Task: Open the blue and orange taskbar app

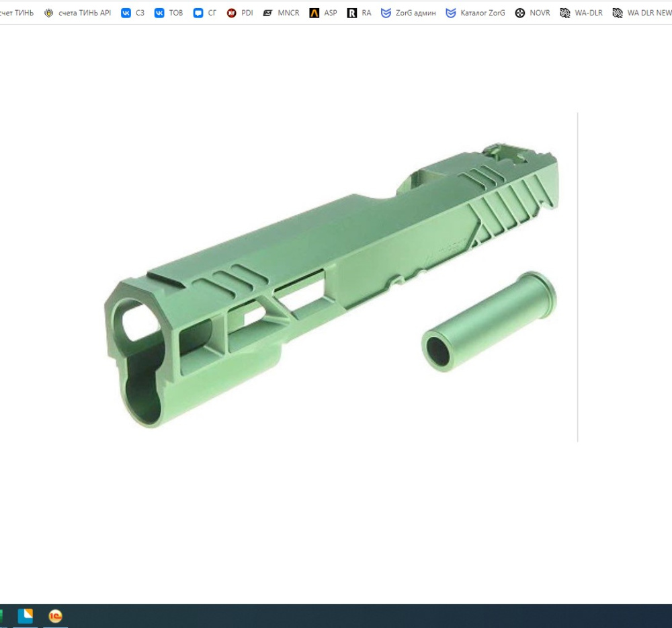Action: pyautogui.click(x=26, y=616)
